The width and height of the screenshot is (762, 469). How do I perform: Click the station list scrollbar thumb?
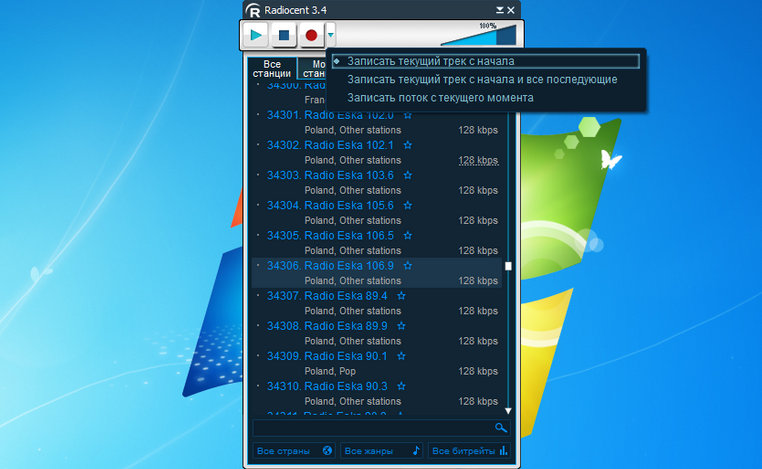point(508,266)
